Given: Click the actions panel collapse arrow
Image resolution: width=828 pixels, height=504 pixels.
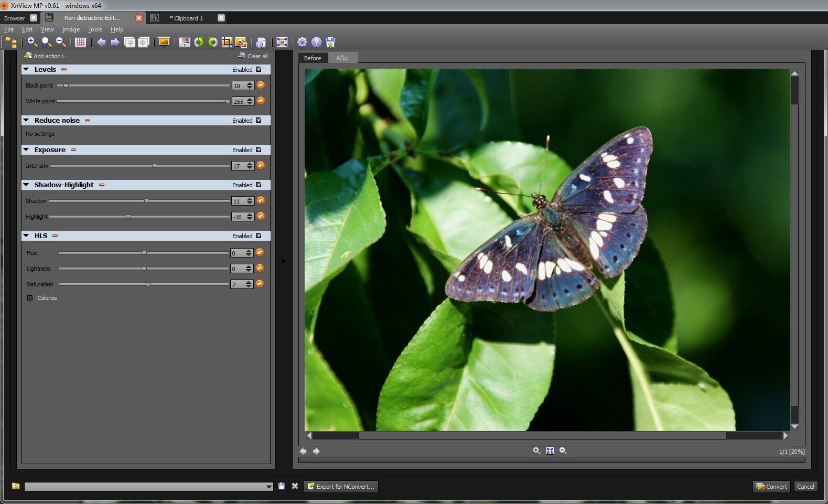Looking at the screenshot, I should pos(284,261).
